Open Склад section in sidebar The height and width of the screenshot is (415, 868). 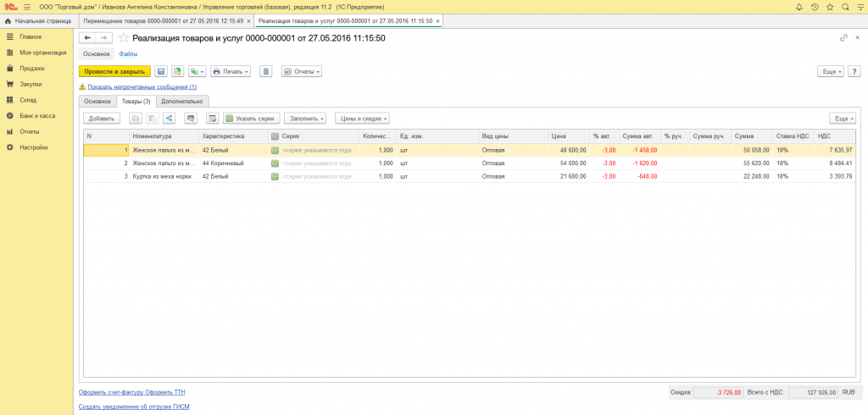[28, 100]
